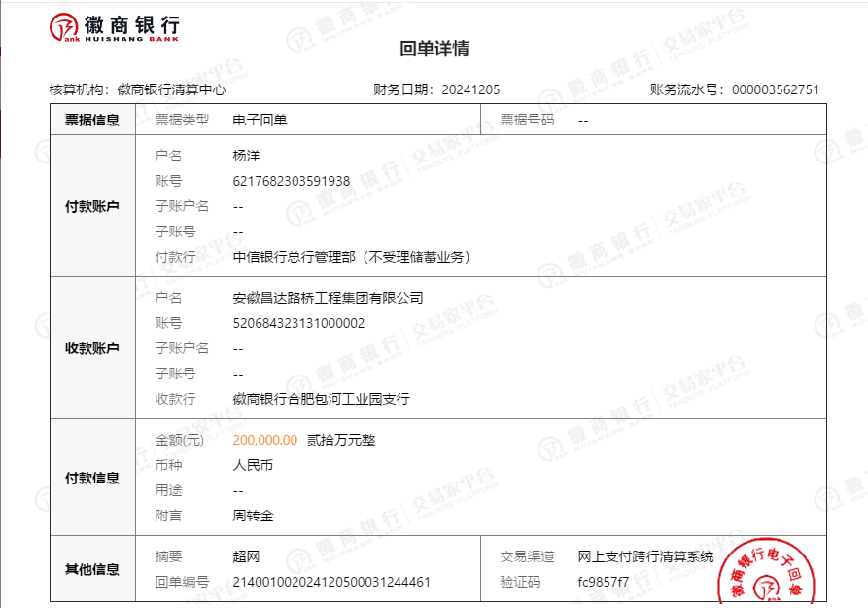
Task: Click the 回单详情 page title
Action: click(x=434, y=50)
